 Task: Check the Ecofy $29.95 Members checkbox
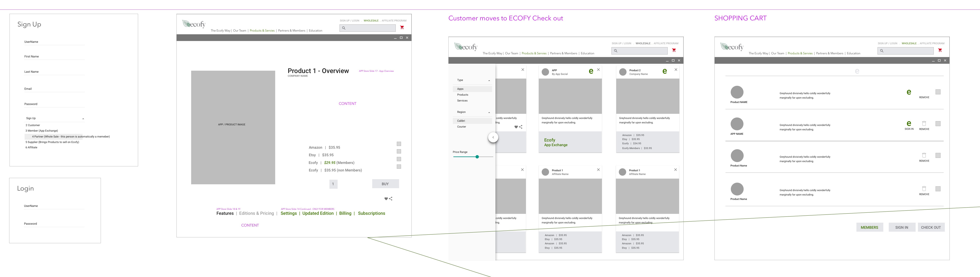point(399,159)
